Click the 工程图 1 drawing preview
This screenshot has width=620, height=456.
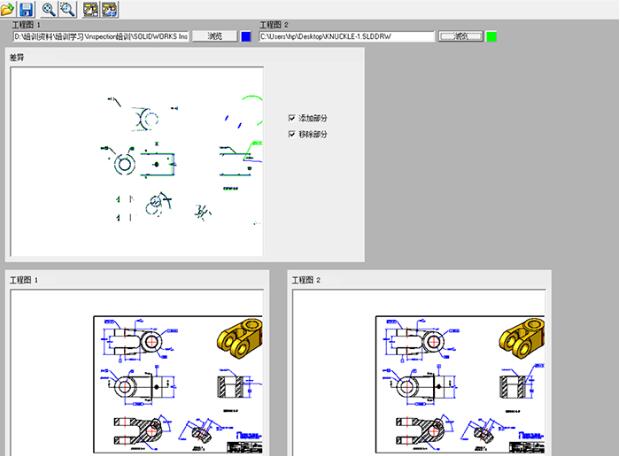pos(137,373)
